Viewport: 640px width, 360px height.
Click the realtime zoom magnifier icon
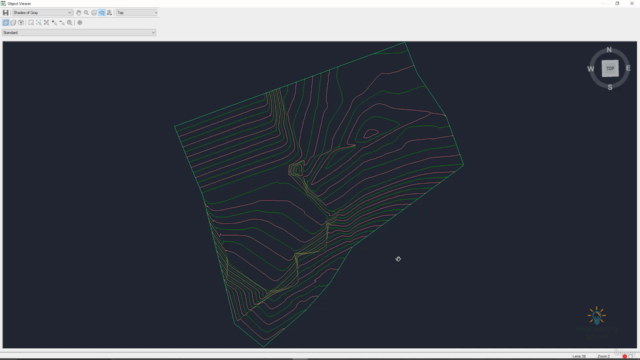point(70,23)
